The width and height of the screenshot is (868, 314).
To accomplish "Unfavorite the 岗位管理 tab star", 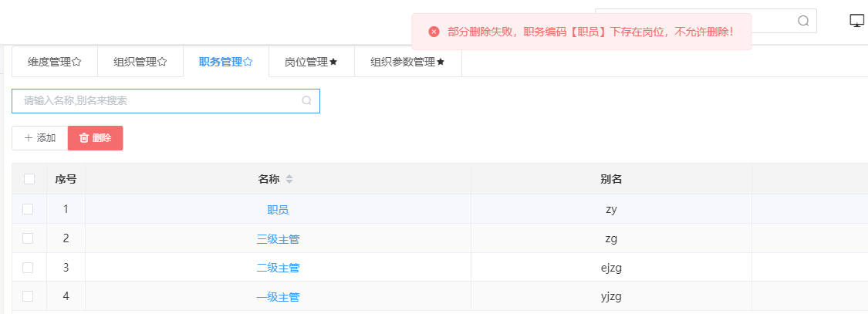I will pos(333,62).
